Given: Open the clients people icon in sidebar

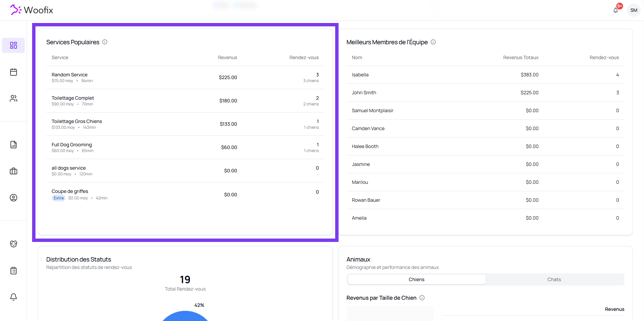Looking at the screenshot, I should pyautogui.click(x=14, y=98).
